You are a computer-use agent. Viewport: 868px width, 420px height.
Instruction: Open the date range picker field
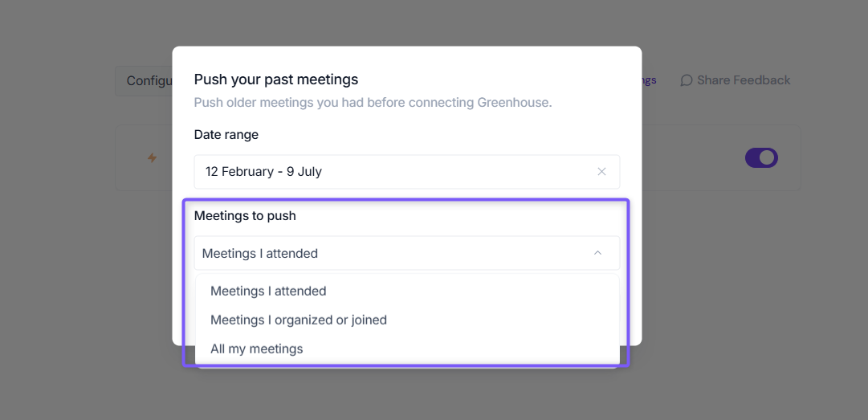tap(407, 172)
